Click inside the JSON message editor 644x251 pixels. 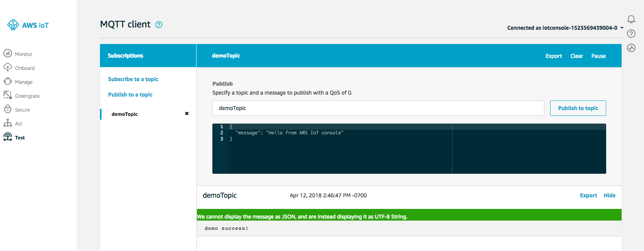point(409,149)
